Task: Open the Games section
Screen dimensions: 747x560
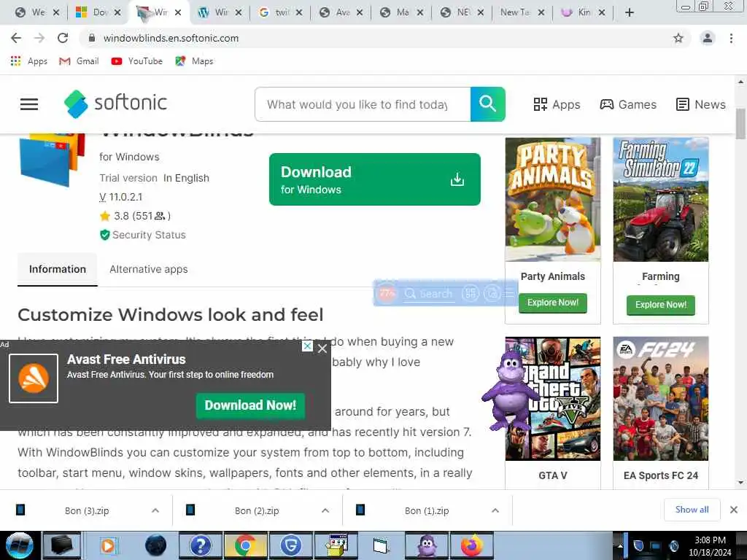Action: [628, 104]
